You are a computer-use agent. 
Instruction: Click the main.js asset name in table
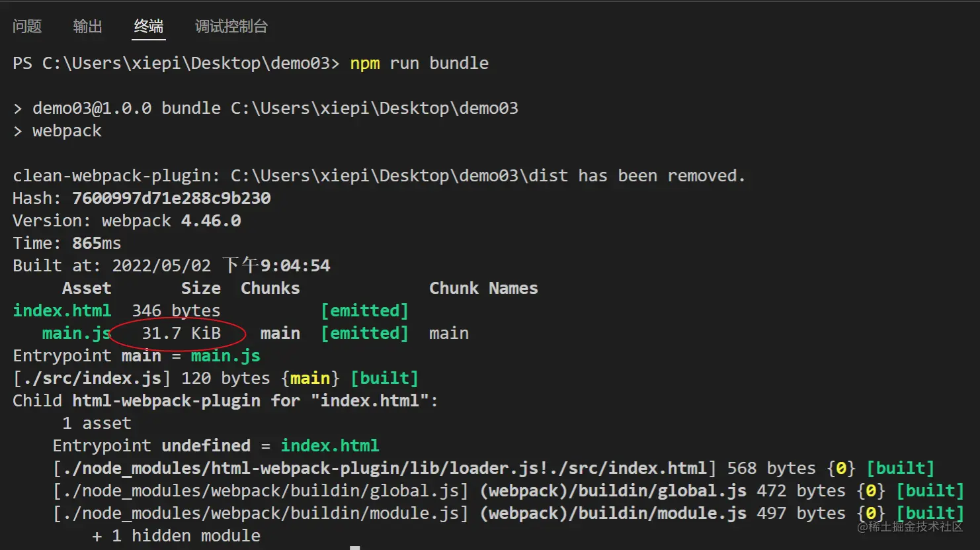77,334
